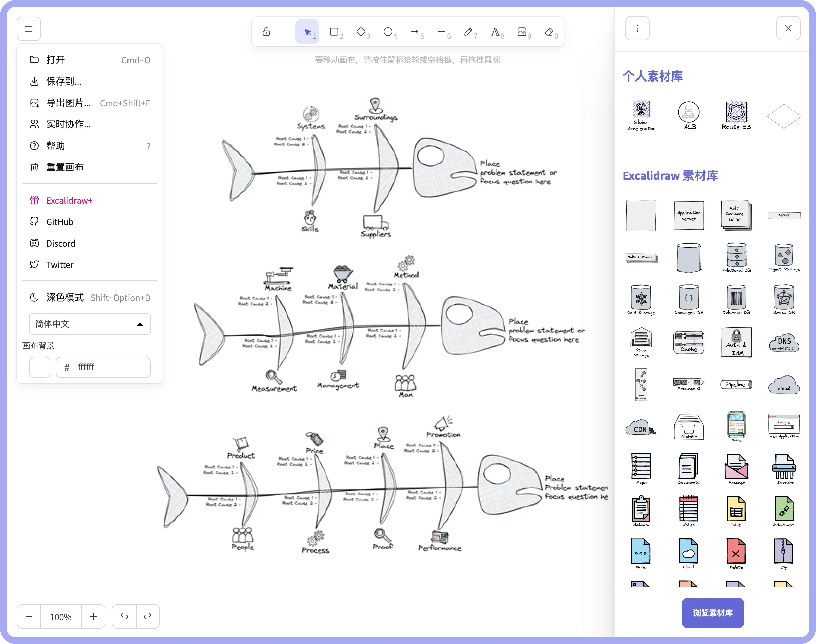Select the Pencil draw tool
This screenshot has width=816, height=644.
[468, 32]
